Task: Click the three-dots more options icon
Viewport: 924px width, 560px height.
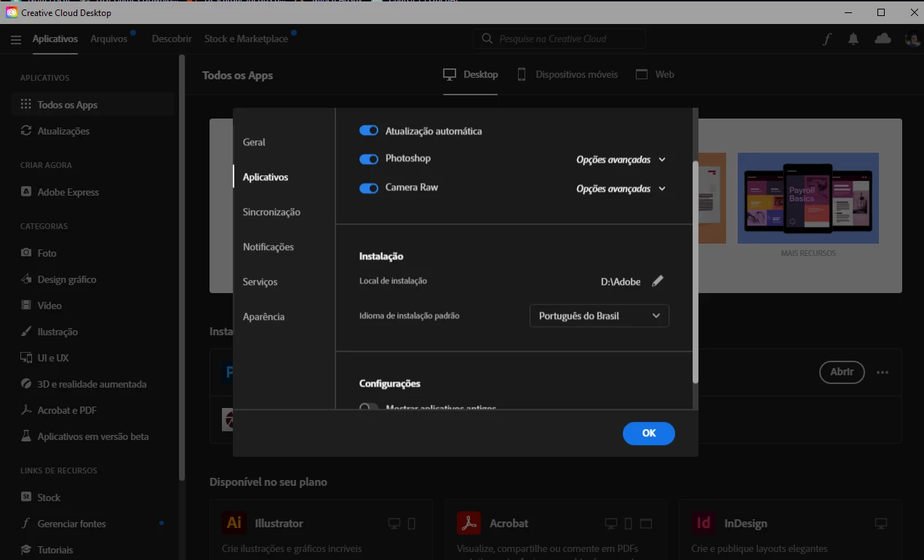Action: click(x=883, y=372)
